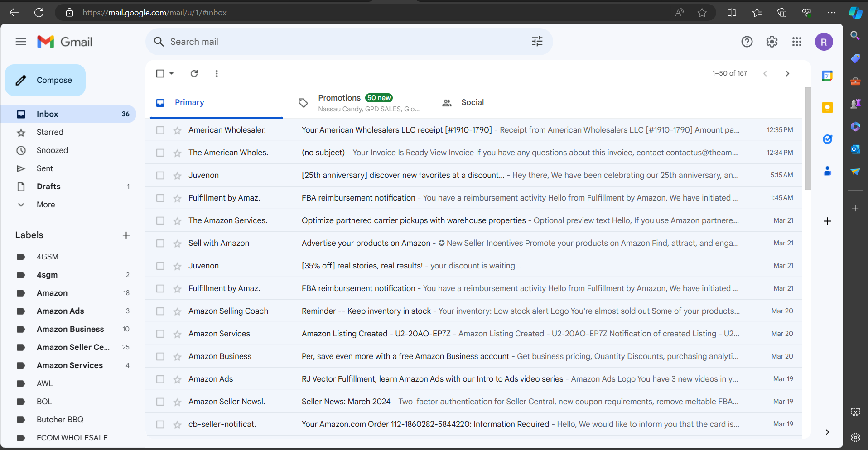Get add-ons with the plus icon
868x450 pixels.
(828, 221)
